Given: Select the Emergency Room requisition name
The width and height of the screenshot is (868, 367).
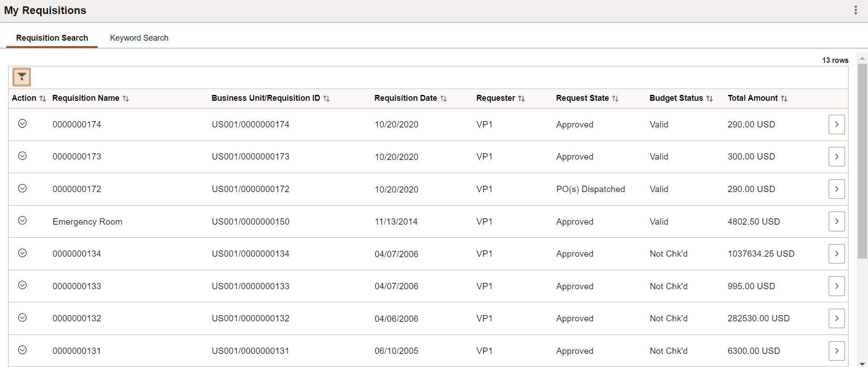Looking at the screenshot, I should pos(87,221).
